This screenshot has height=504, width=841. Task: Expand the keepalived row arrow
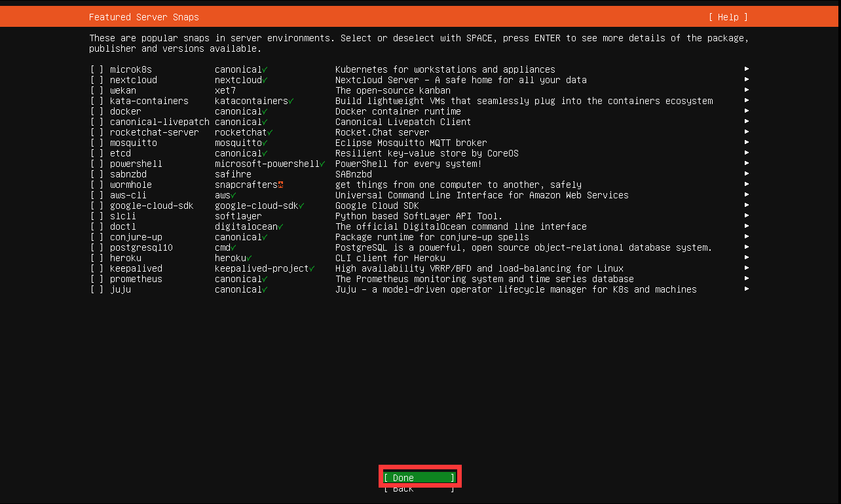[747, 268]
